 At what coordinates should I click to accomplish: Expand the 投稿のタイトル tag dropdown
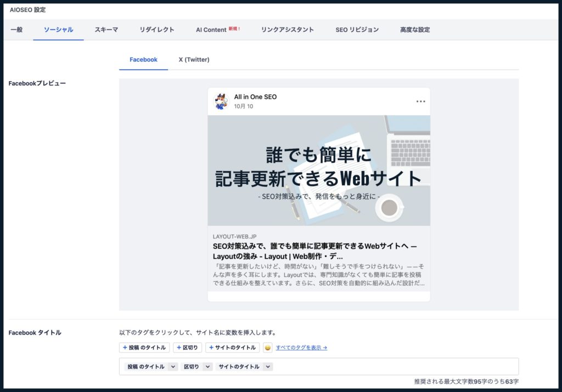click(172, 366)
